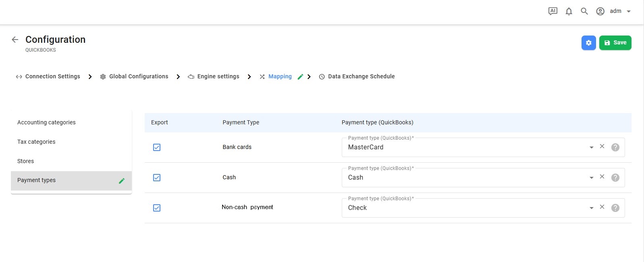Click the Cash QuickBooks field value
Viewport: 644px width, 262px height.
(x=355, y=178)
